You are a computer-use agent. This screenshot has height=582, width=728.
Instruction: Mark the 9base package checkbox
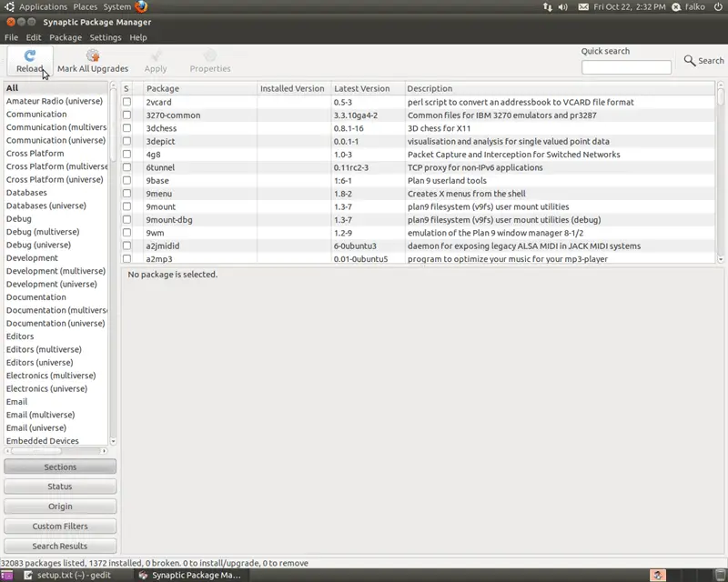point(126,180)
